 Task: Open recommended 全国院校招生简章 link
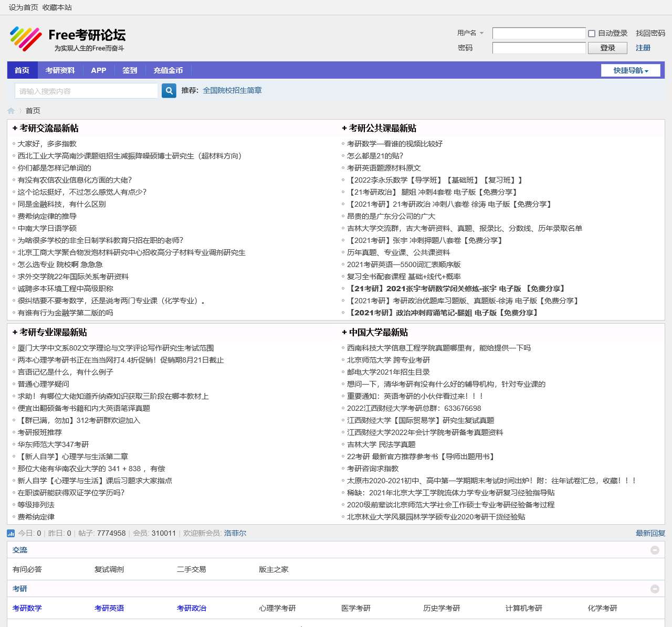tap(232, 90)
